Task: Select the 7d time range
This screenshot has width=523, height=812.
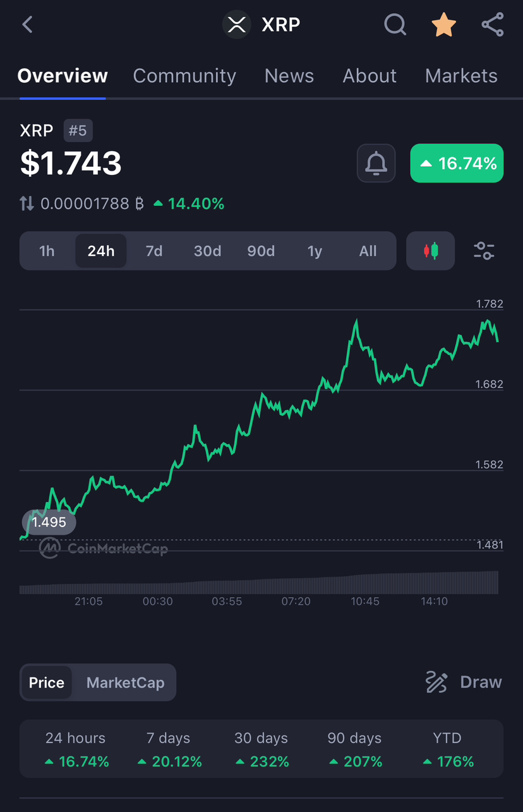Action: pyautogui.click(x=153, y=250)
